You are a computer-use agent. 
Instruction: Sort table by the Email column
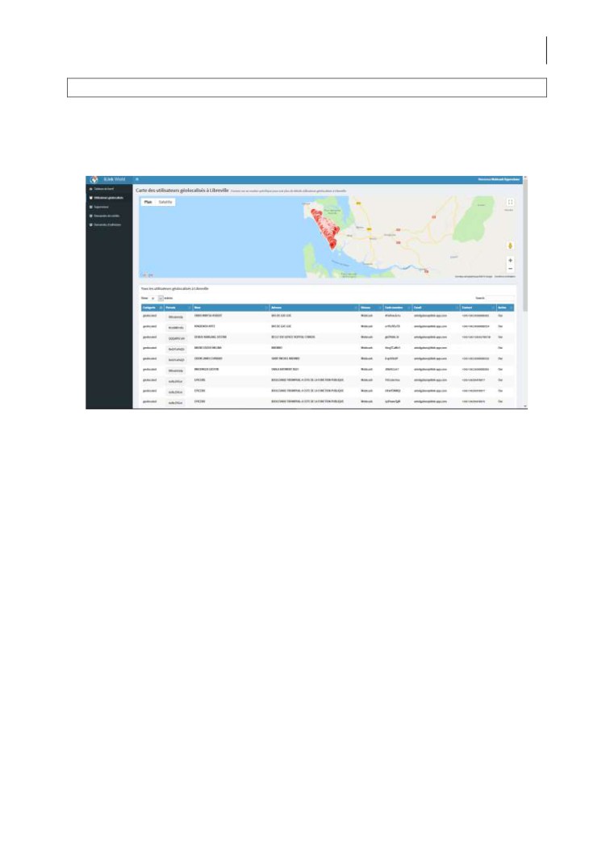tap(434, 308)
